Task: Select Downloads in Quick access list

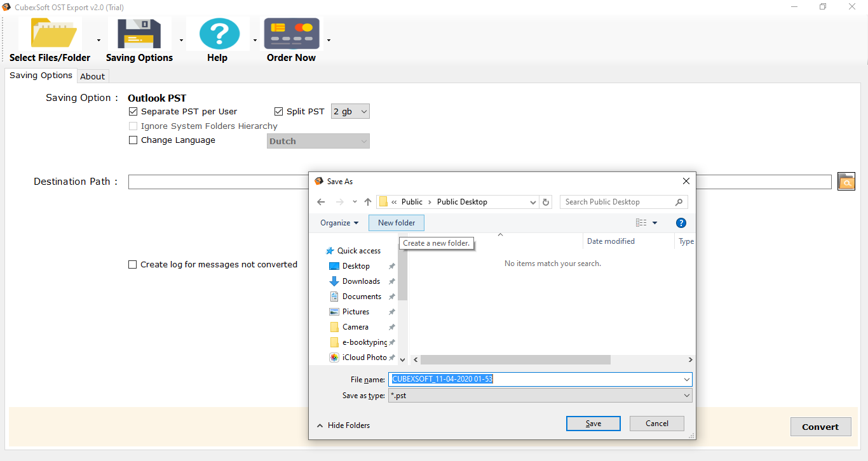Action: click(x=361, y=281)
